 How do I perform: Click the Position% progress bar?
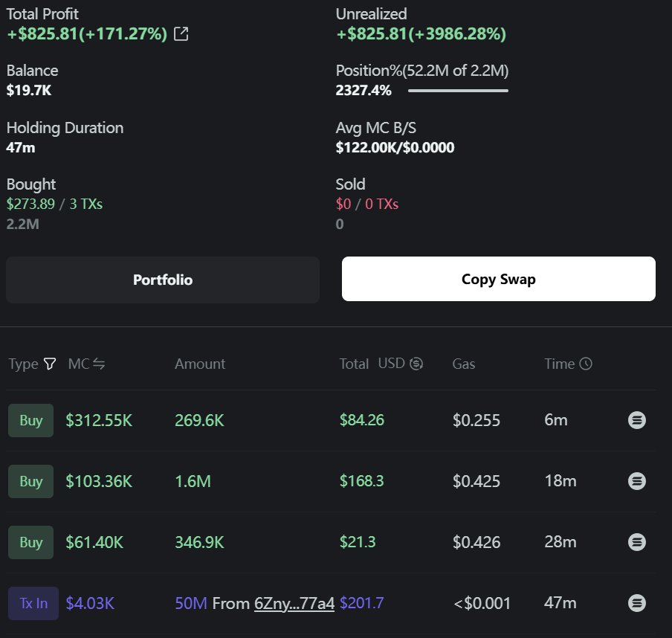[458, 91]
